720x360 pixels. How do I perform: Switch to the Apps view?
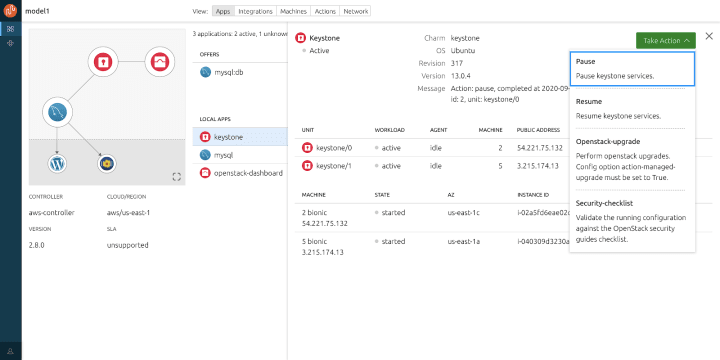pyautogui.click(x=223, y=11)
